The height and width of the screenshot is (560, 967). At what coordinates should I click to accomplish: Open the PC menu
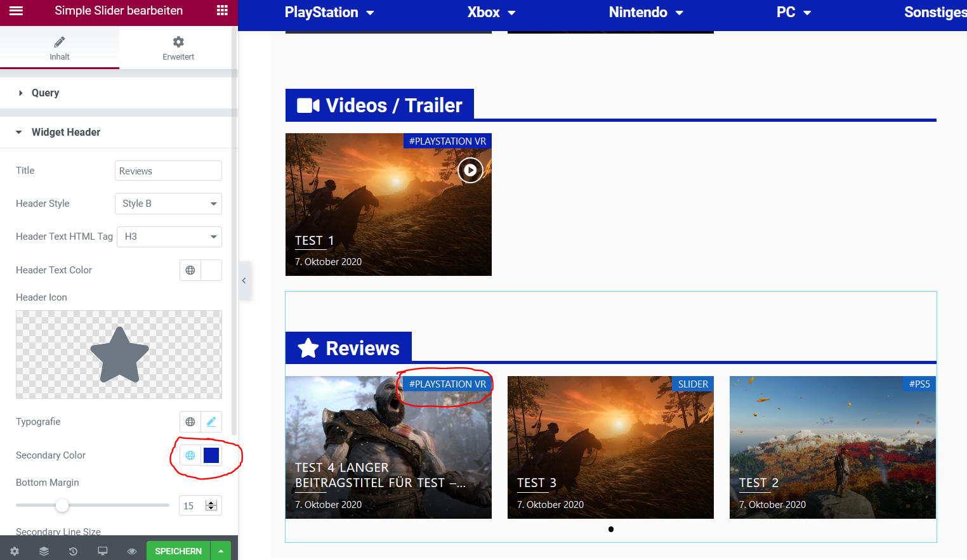(x=794, y=13)
